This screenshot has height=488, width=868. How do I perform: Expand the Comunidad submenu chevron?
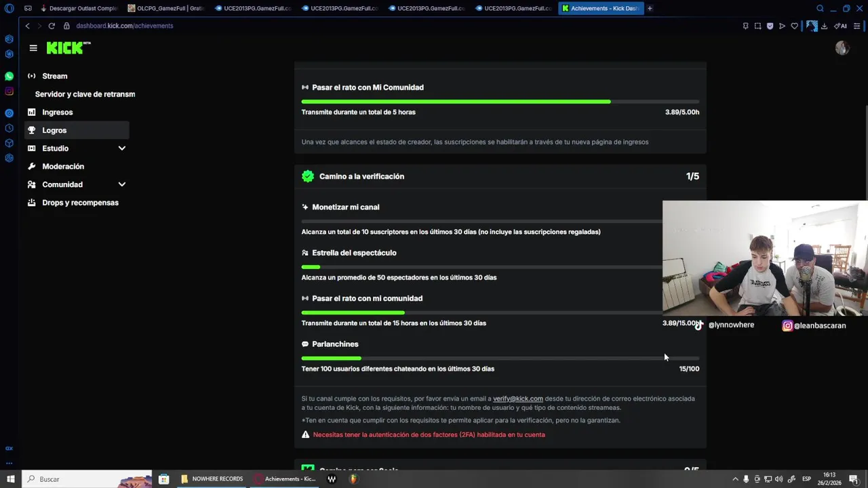coord(122,184)
